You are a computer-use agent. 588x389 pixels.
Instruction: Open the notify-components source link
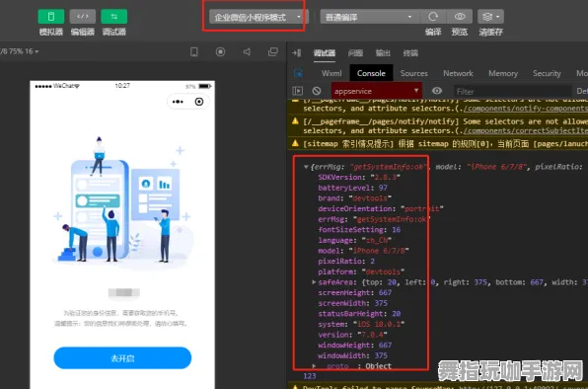(525, 109)
